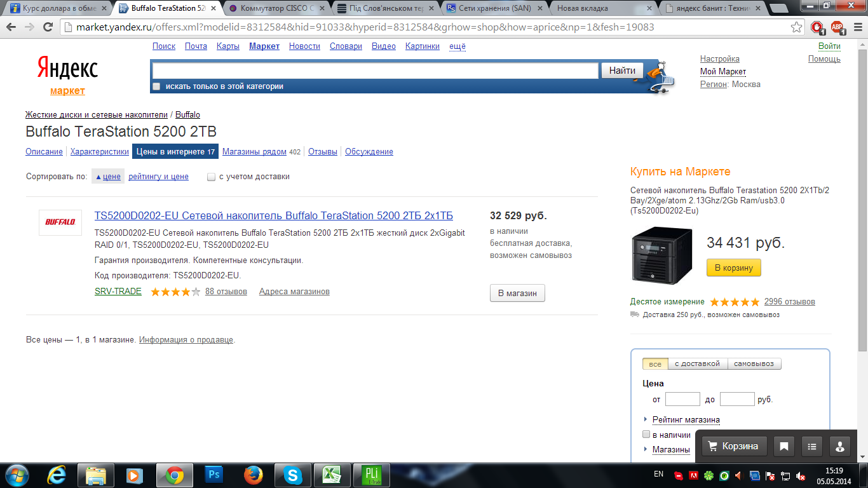This screenshot has width=868, height=488.
Task: Click the network connection tray icon
Action: point(785,476)
